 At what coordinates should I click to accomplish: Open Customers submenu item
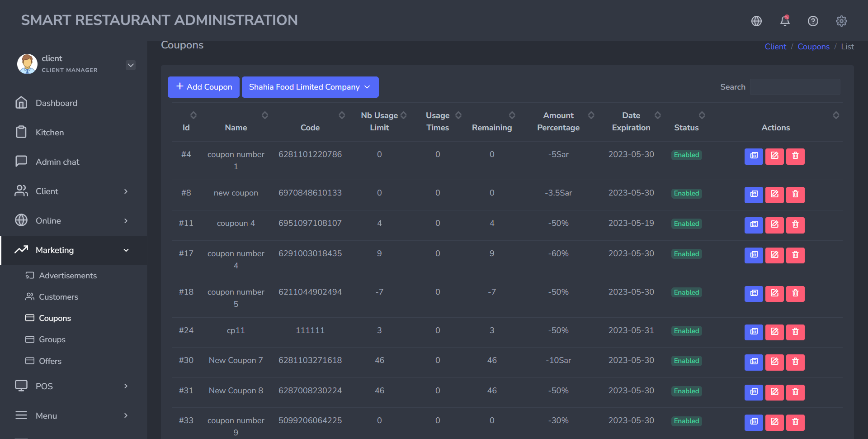click(58, 297)
